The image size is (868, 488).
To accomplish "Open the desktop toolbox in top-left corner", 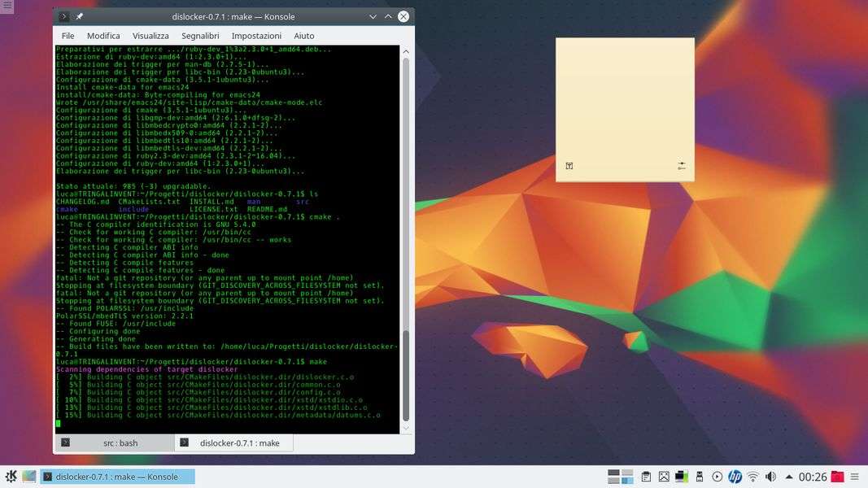I will (7, 7).
